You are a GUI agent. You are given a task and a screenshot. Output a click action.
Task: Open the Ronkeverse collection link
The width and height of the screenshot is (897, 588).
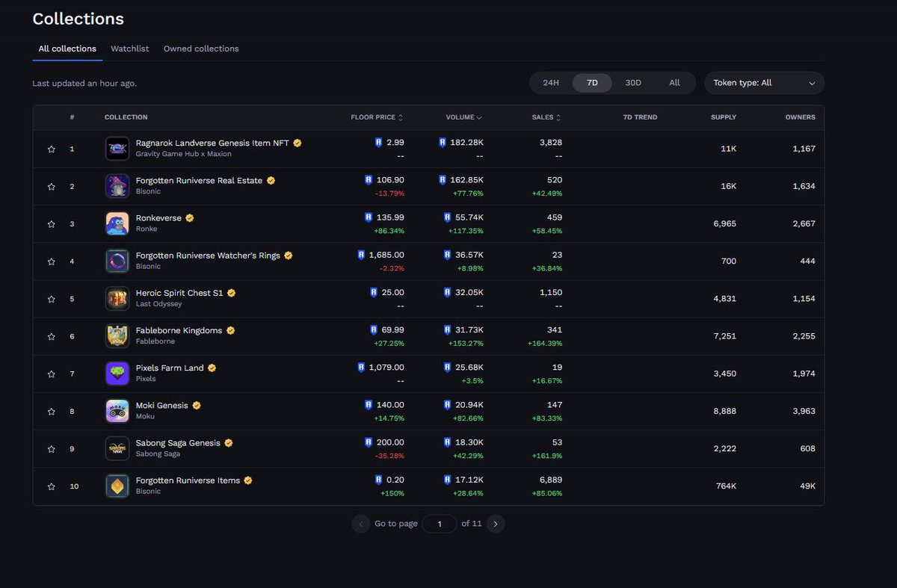coord(158,218)
